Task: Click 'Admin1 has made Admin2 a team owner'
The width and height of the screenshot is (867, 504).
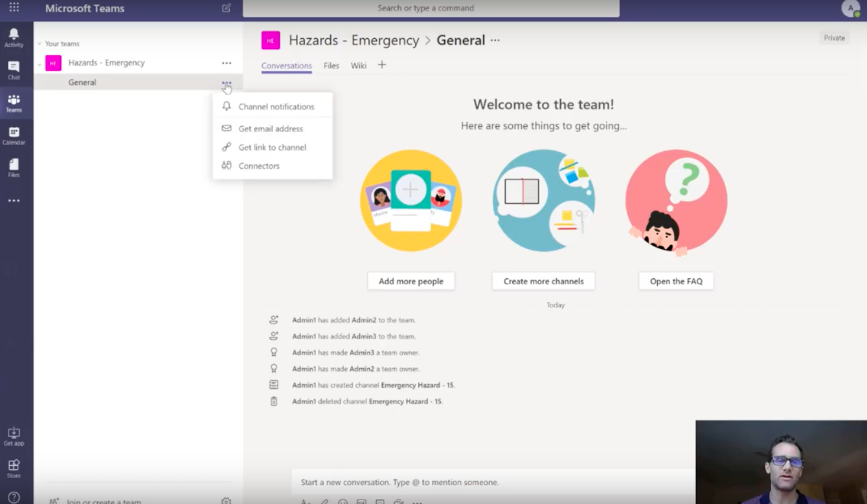Action: point(355,369)
